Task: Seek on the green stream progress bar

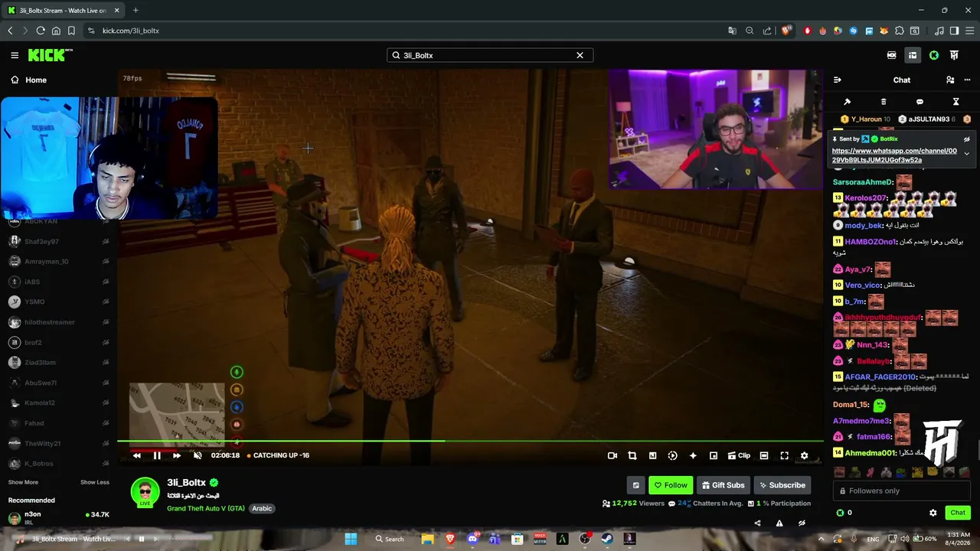Action: click(x=470, y=441)
